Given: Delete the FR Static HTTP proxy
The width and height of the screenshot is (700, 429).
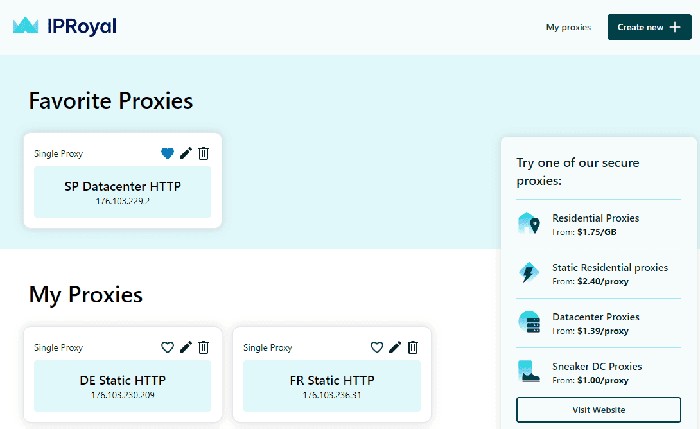Looking at the screenshot, I should [412, 348].
